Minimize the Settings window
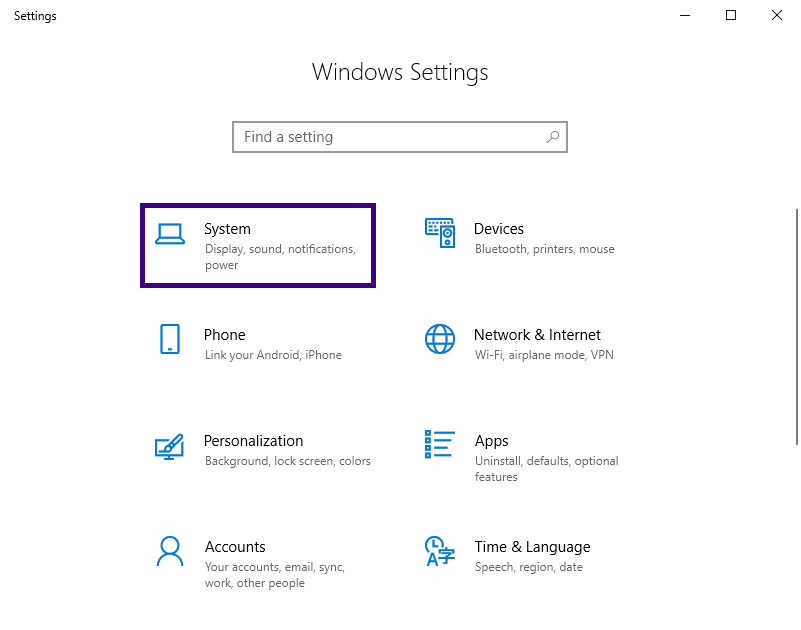The height and width of the screenshot is (630, 801). click(685, 15)
